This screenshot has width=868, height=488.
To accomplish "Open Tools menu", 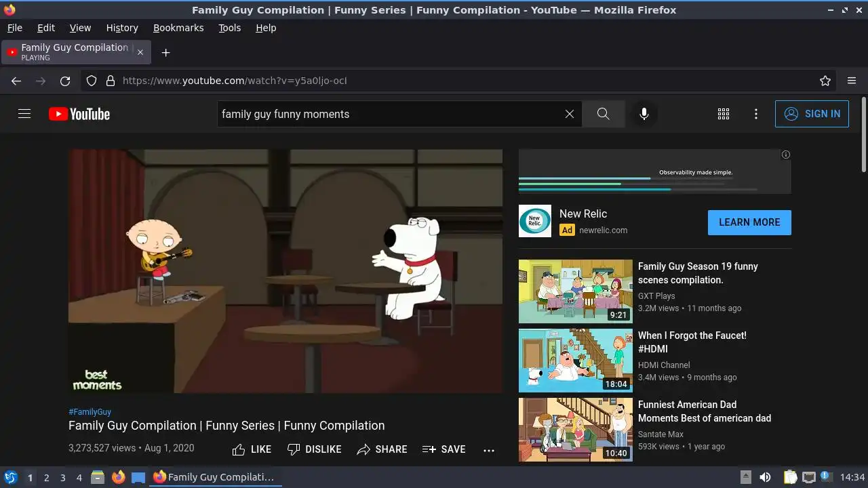I will [x=229, y=28].
